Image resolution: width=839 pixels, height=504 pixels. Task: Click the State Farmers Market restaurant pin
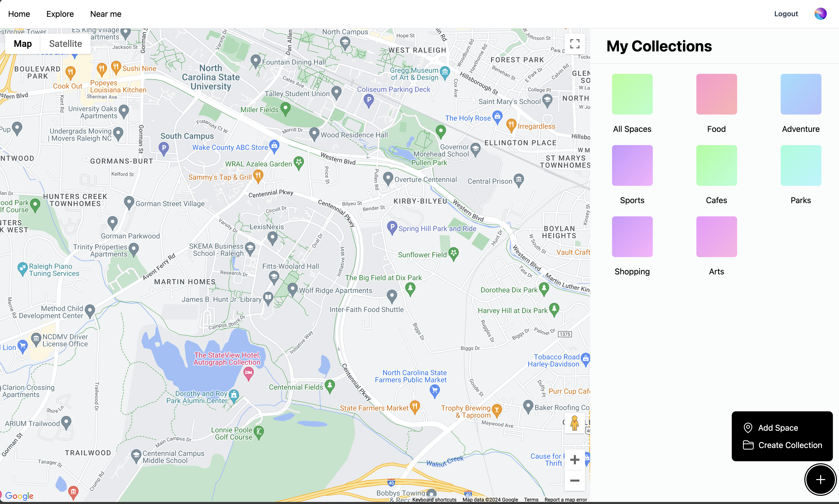click(x=415, y=407)
